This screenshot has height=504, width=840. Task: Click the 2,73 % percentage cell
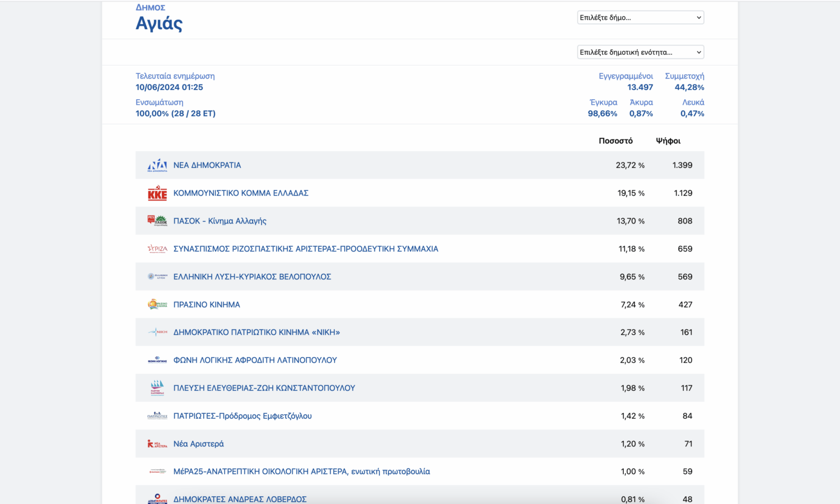click(633, 332)
